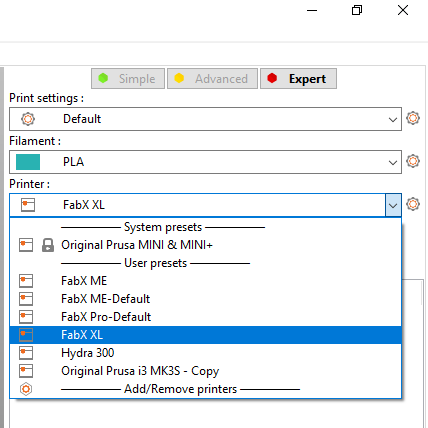Screen dimensions: 428x428
Task: Expand the Print settings Default dropdown
Action: coord(205,119)
